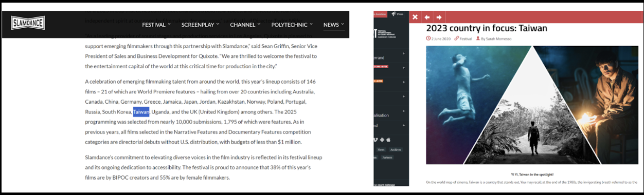This screenshot has height=195, width=644.
Task: Click the date text 2 June 2020
Action: [441, 39]
